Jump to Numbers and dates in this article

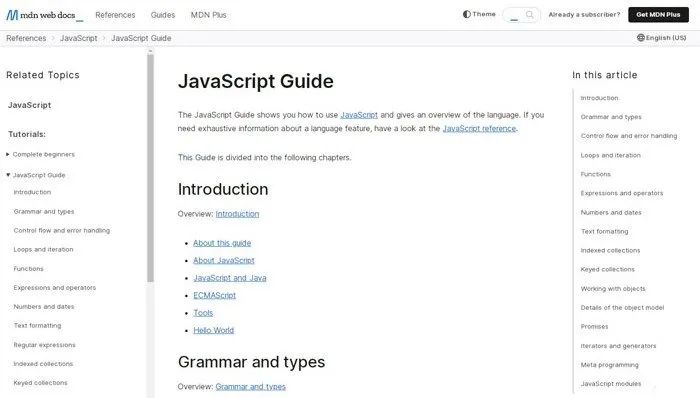(611, 213)
